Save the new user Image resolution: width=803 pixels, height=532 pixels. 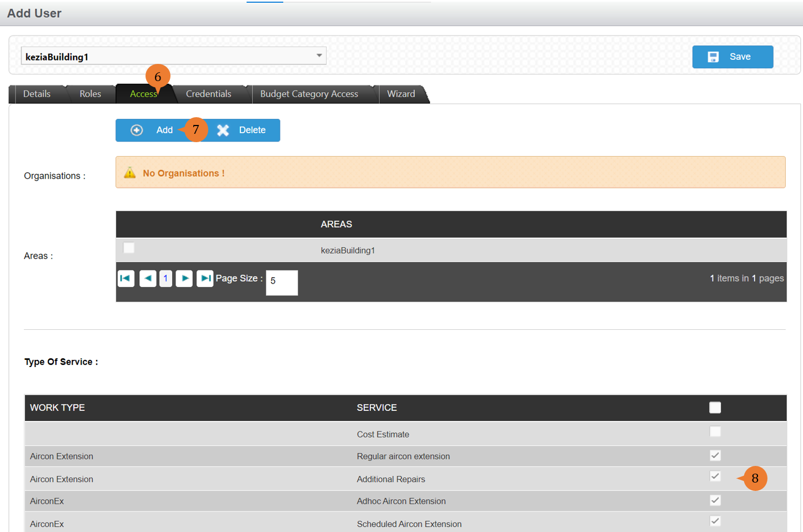click(x=732, y=57)
